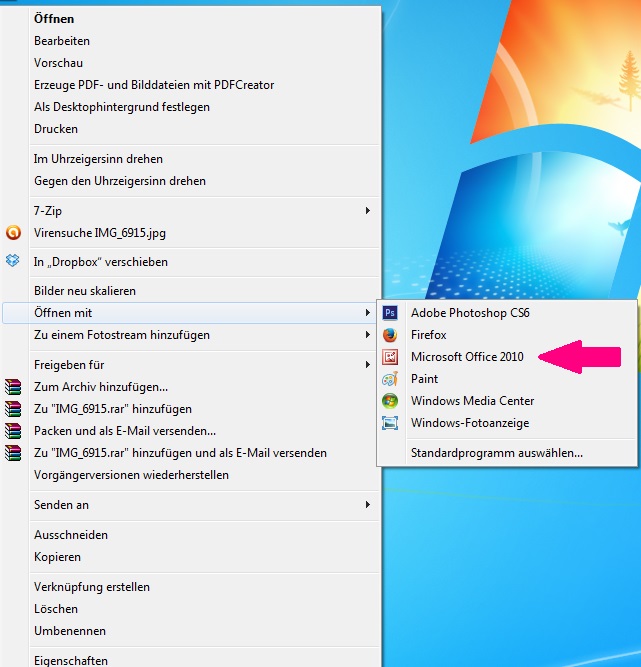Choose Umbenennen to rename the file
The image size is (641, 667).
70,631
